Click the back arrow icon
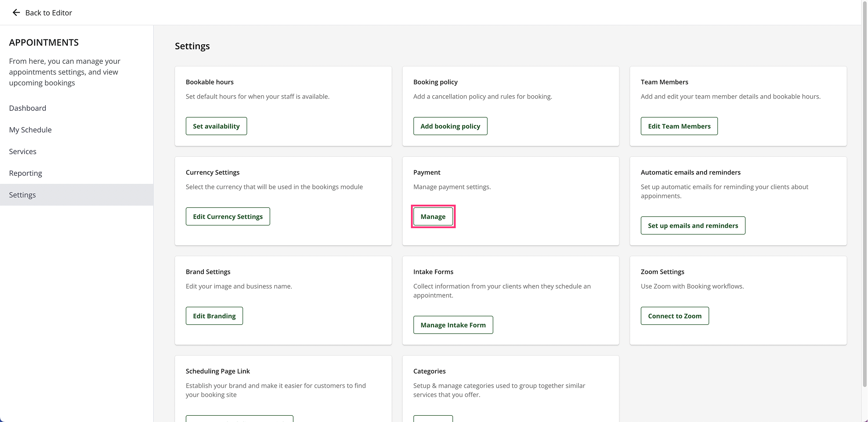 [x=16, y=13]
